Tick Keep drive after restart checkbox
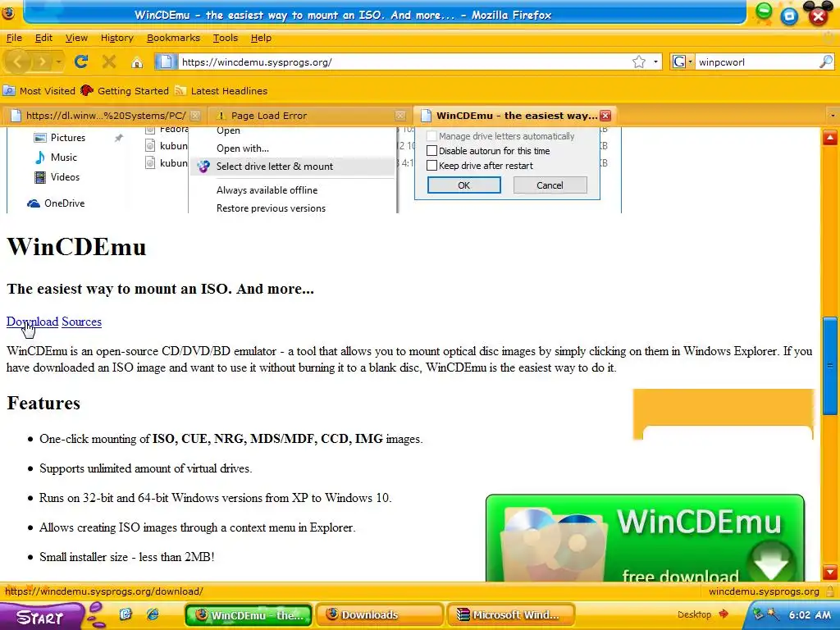The image size is (840, 630). [x=431, y=166]
